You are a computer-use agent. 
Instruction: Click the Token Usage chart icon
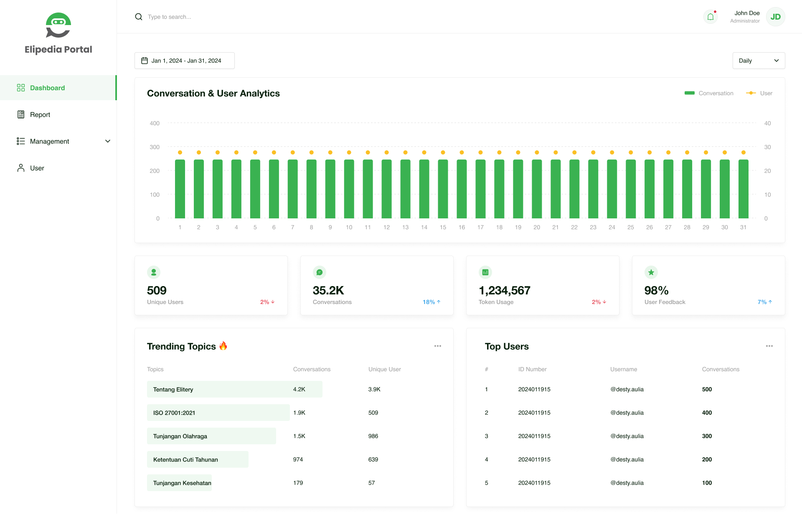pyautogui.click(x=485, y=272)
